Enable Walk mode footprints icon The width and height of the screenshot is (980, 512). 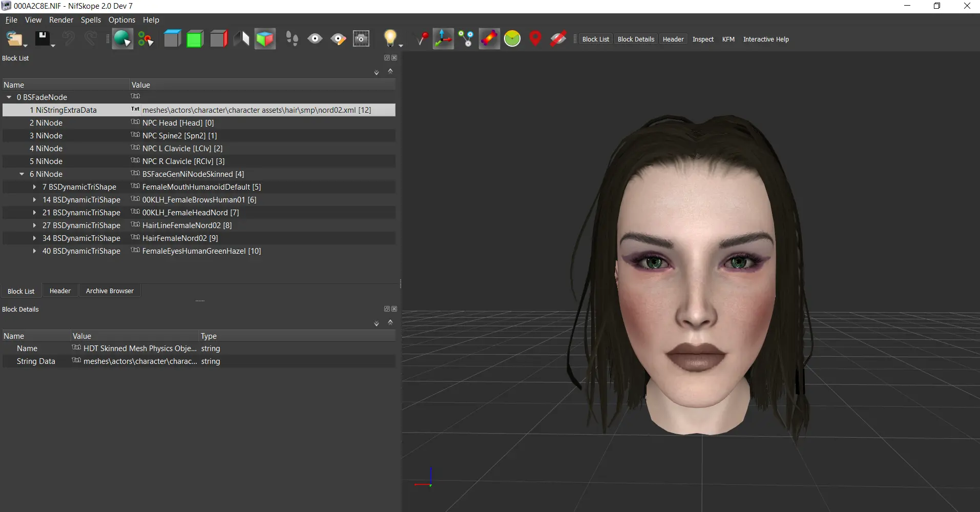pos(292,39)
